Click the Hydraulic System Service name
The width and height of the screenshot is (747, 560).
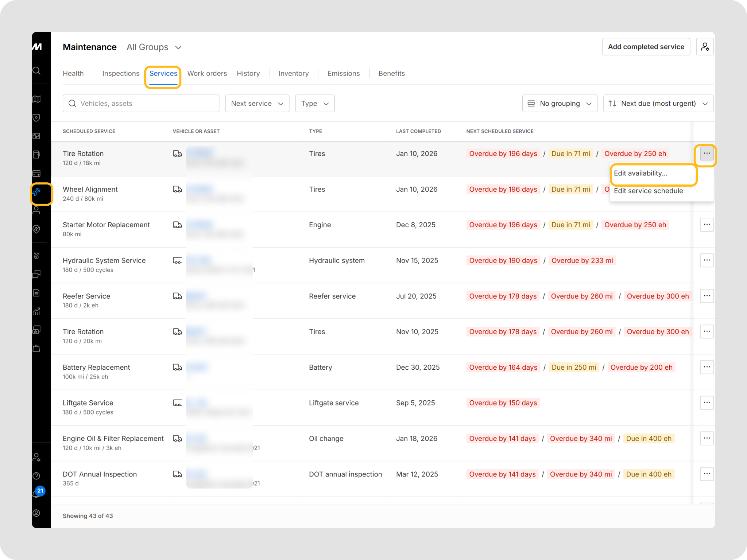(104, 260)
